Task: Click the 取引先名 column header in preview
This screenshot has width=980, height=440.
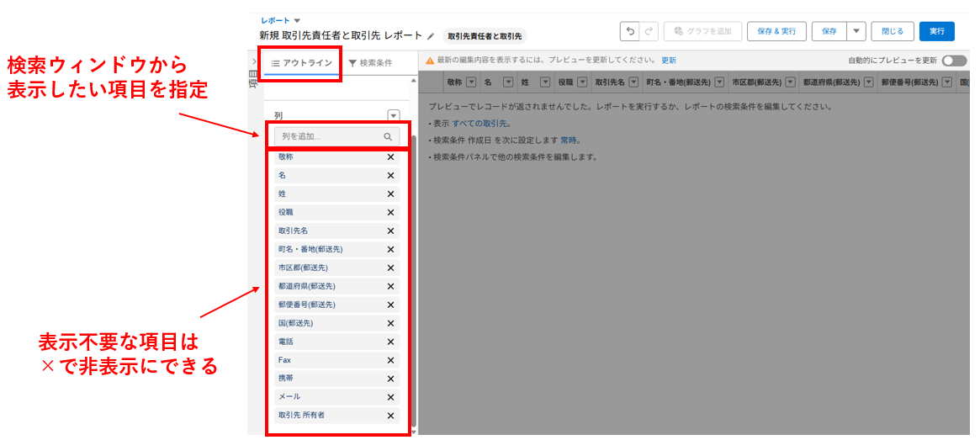Action: (x=610, y=82)
